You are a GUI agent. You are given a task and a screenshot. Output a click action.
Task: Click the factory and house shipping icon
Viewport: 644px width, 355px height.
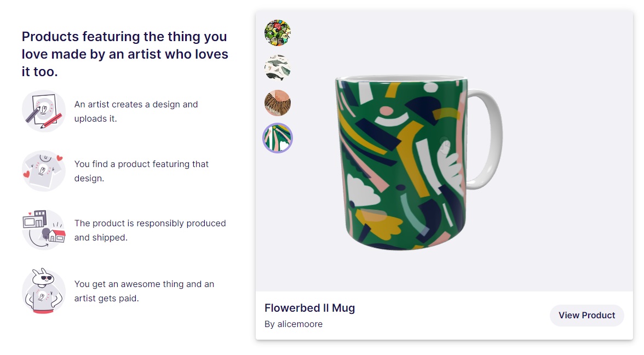[44, 230]
